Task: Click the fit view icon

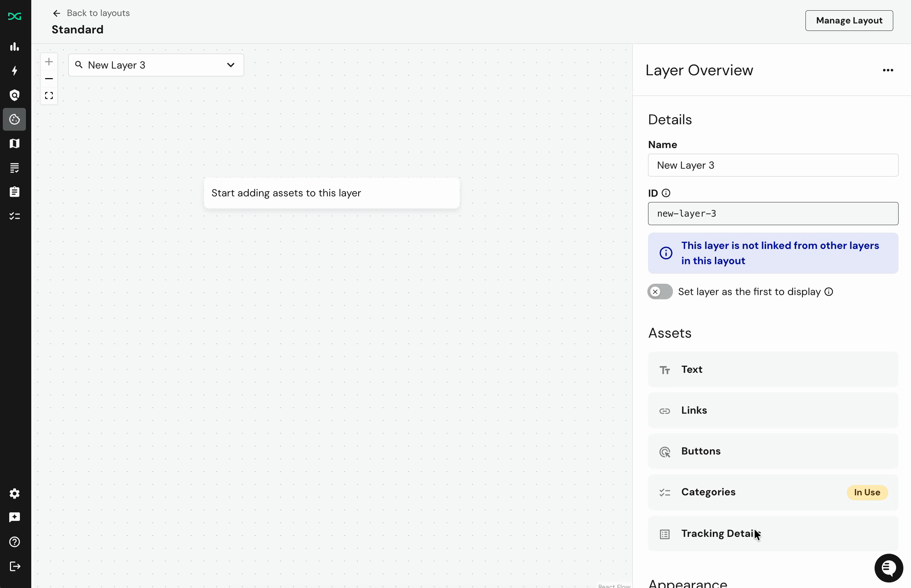Action: point(49,96)
